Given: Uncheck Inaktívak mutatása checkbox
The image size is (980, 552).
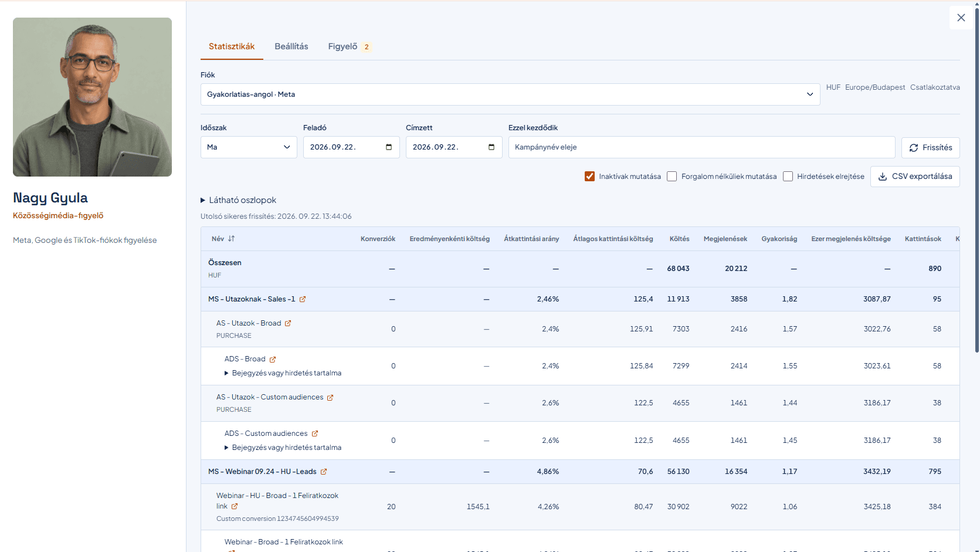Looking at the screenshot, I should tap(589, 177).
